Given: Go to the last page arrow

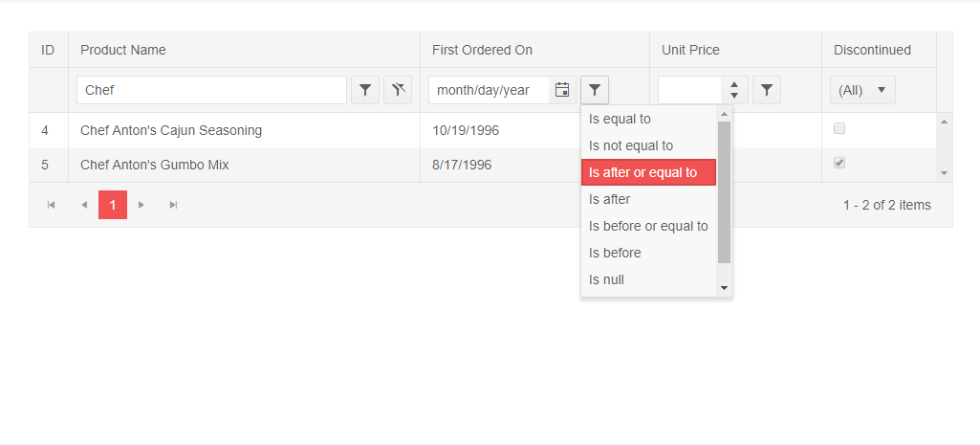Looking at the screenshot, I should click(x=173, y=205).
